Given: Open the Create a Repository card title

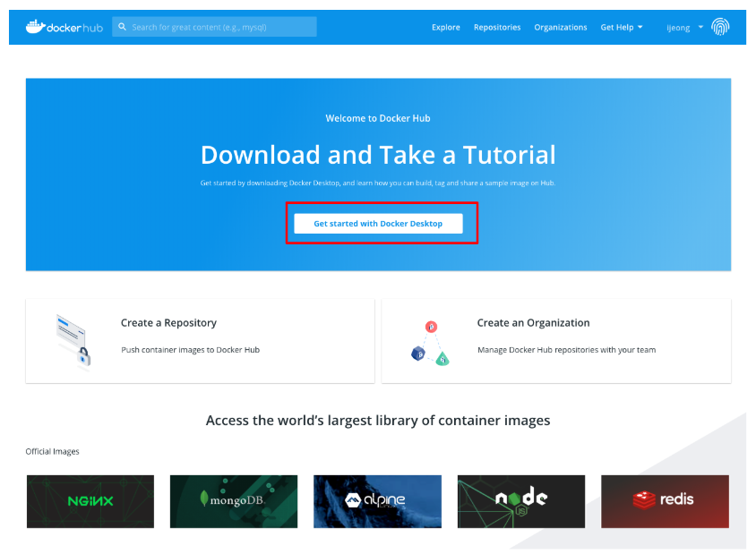Looking at the screenshot, I should [168, 323].
